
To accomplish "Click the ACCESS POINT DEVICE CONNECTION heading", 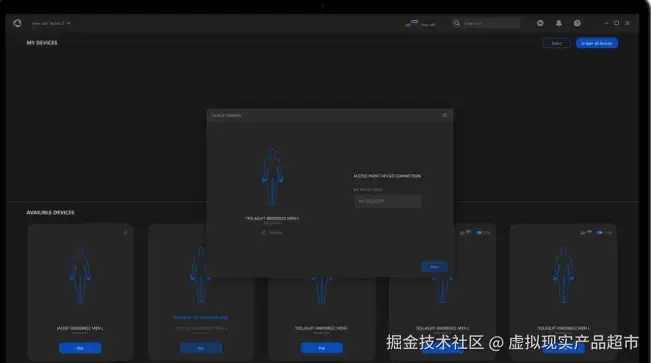I will pos(387,176).
